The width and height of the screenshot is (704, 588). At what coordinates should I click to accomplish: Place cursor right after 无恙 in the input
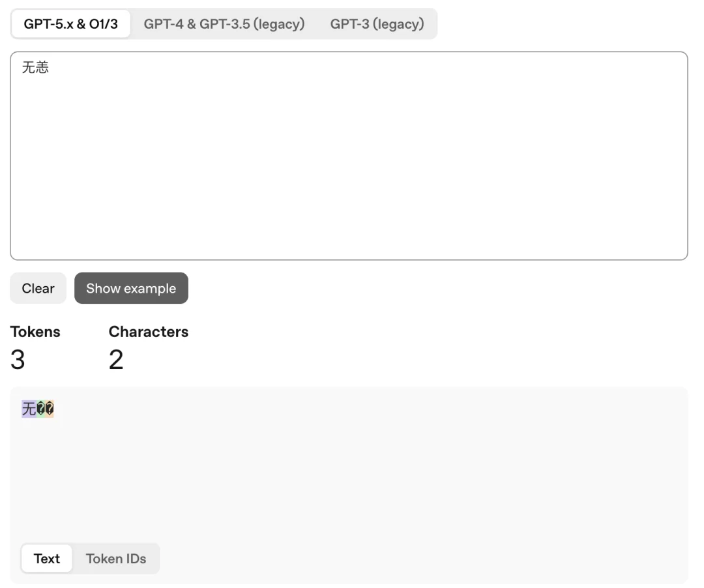click(x=50, y=67)
